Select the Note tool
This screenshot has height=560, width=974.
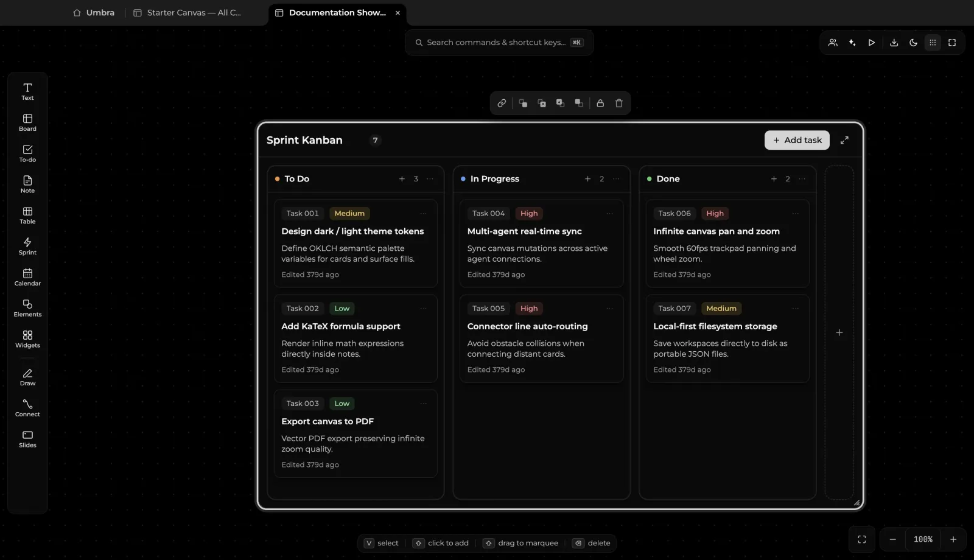point(27,184)
